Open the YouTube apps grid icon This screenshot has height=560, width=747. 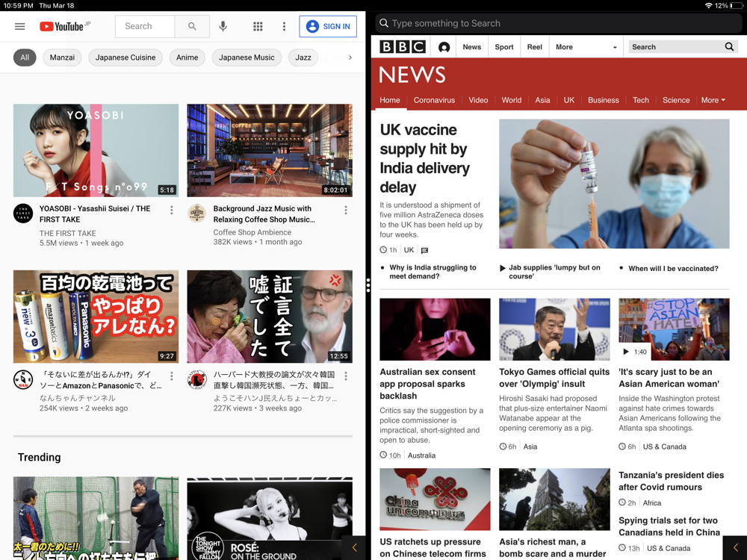[258, 26]
